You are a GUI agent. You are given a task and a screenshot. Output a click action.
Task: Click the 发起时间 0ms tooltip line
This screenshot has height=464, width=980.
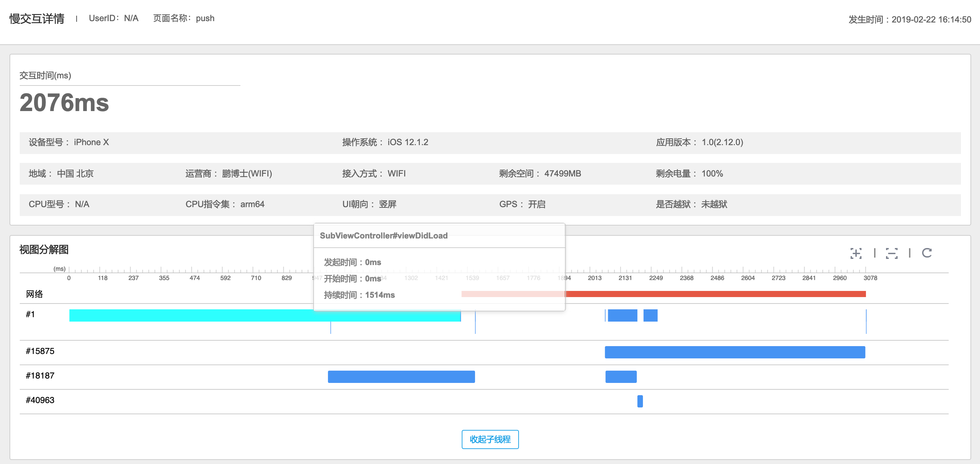[352, 262]
